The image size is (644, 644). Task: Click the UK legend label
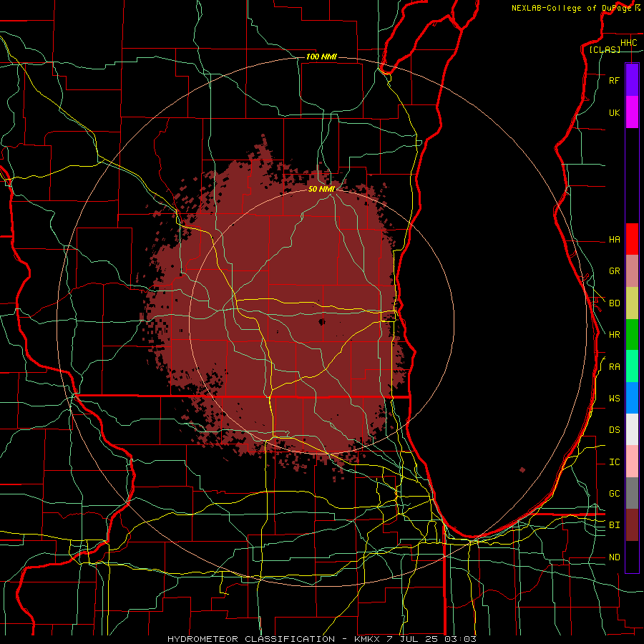coord(614,112)
